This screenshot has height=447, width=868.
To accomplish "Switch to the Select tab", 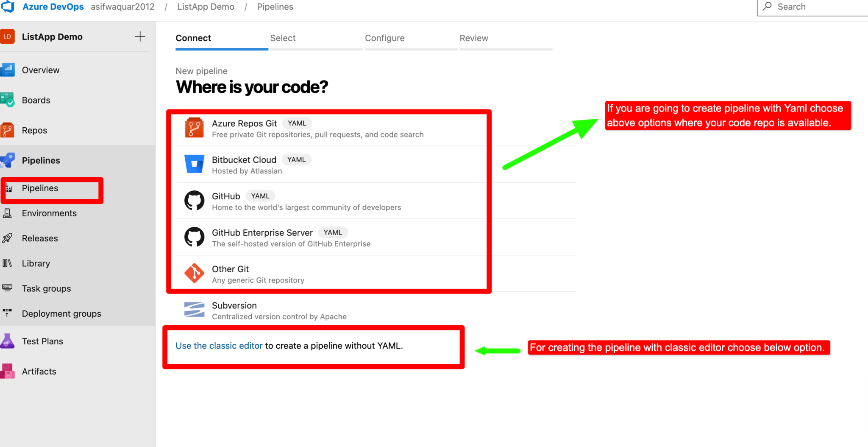I will click(x=283, y=38).
